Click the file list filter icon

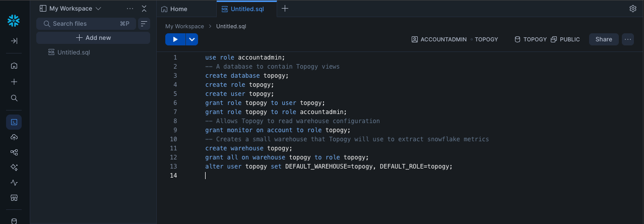(x=144, y=24)
